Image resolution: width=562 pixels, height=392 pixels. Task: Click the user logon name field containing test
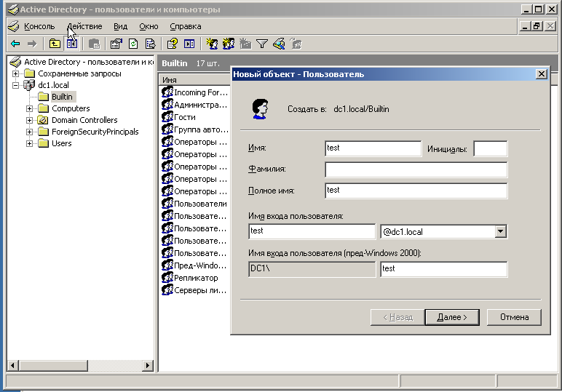tap(312, 231)
